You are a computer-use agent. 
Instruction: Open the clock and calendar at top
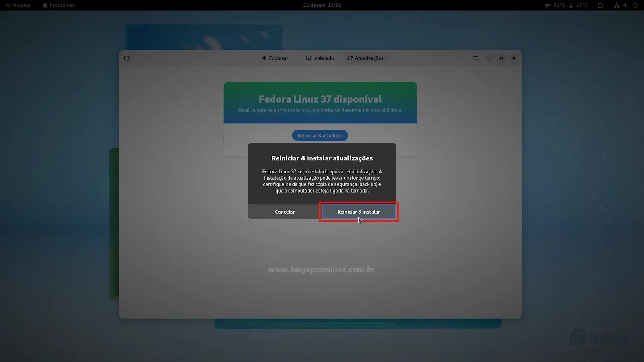coord(322,5)
